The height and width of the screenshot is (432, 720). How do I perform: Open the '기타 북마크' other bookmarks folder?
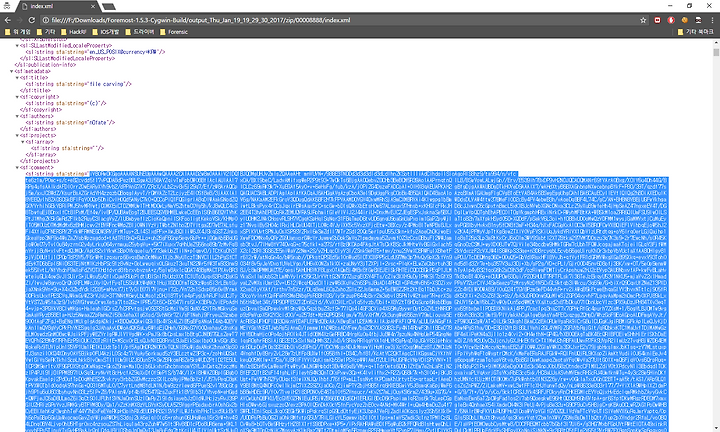(695, 32)
